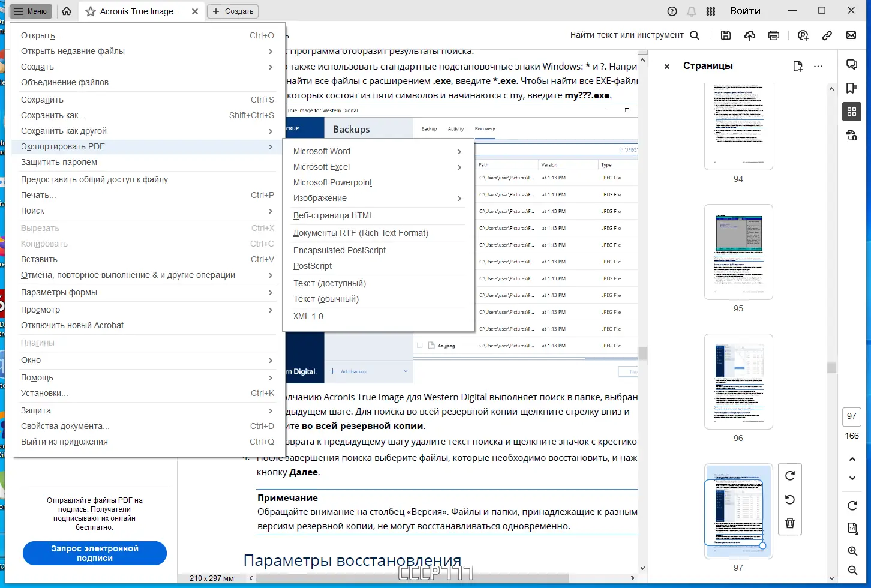Open the search for text or tools
Image resolution: width=871 pixels, height=588 pixels.
695,35
